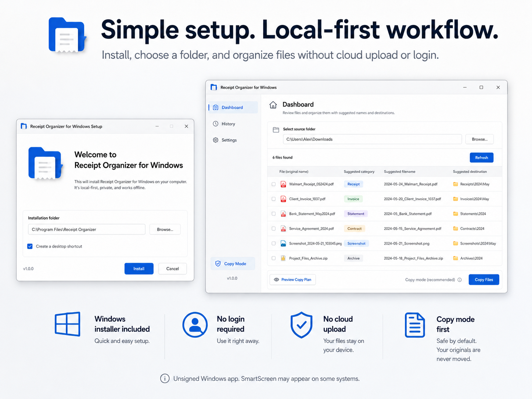Click the Dashboard home icon in header
Viewport: 532px width, 399px height.
[x=273, y=105]
